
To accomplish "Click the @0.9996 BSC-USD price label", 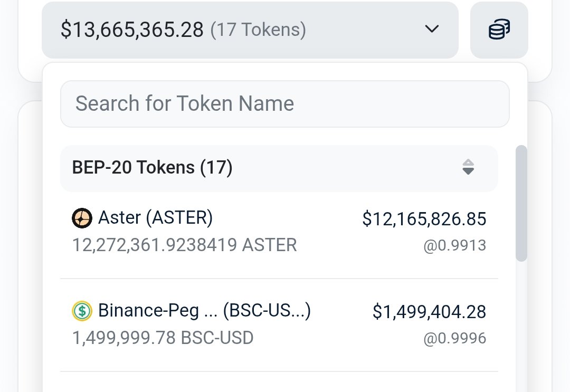I will click(x=454, y=338).
